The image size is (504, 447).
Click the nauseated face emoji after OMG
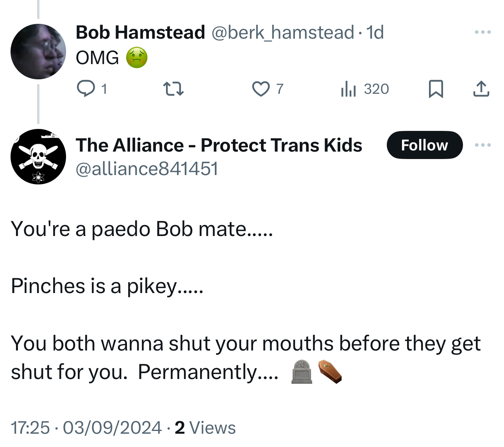(x=137, y=57)
